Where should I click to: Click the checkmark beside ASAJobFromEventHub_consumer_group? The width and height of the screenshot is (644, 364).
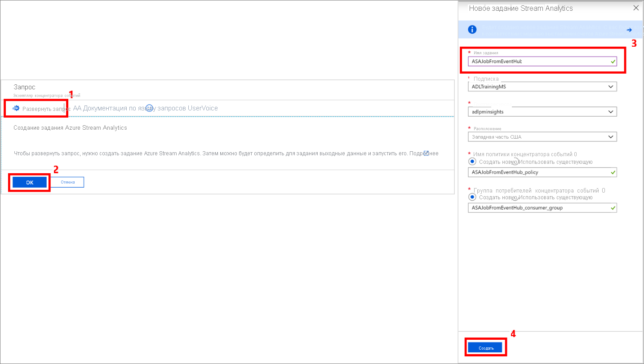(x=613, y=207)
